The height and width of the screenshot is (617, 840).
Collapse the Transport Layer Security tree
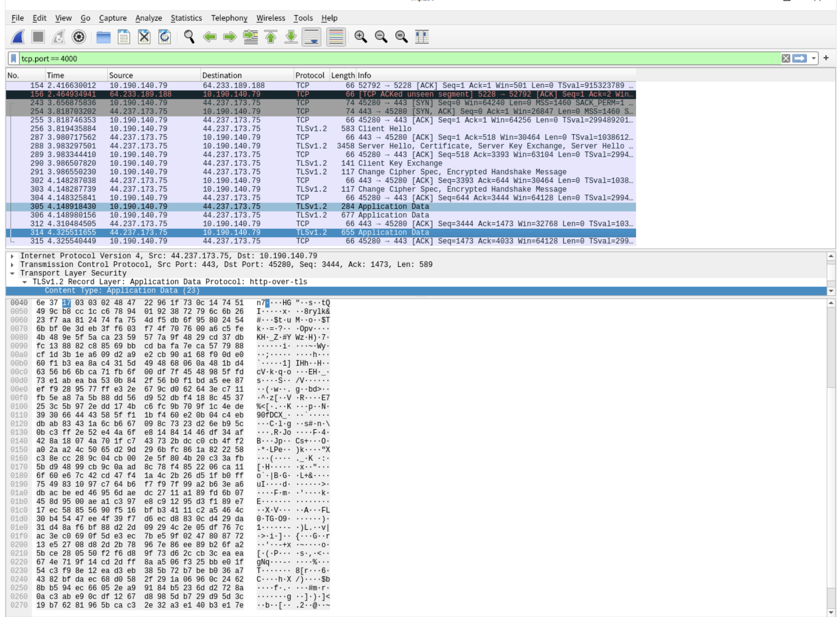point(12,274)
